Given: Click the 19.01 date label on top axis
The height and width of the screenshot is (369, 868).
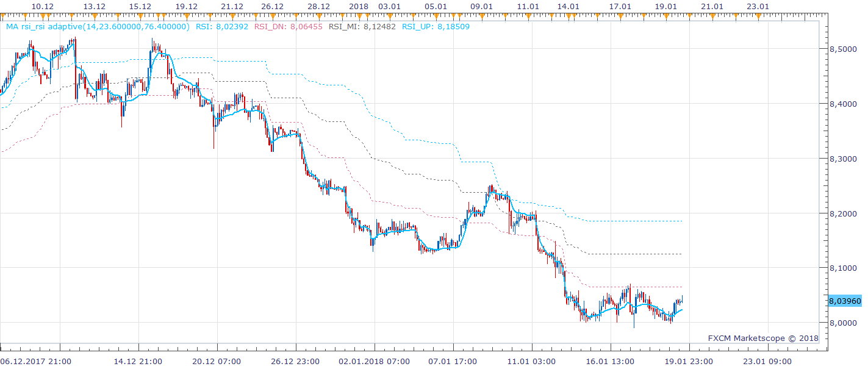Looking at the screenshot, I should [x=666, y=5].
